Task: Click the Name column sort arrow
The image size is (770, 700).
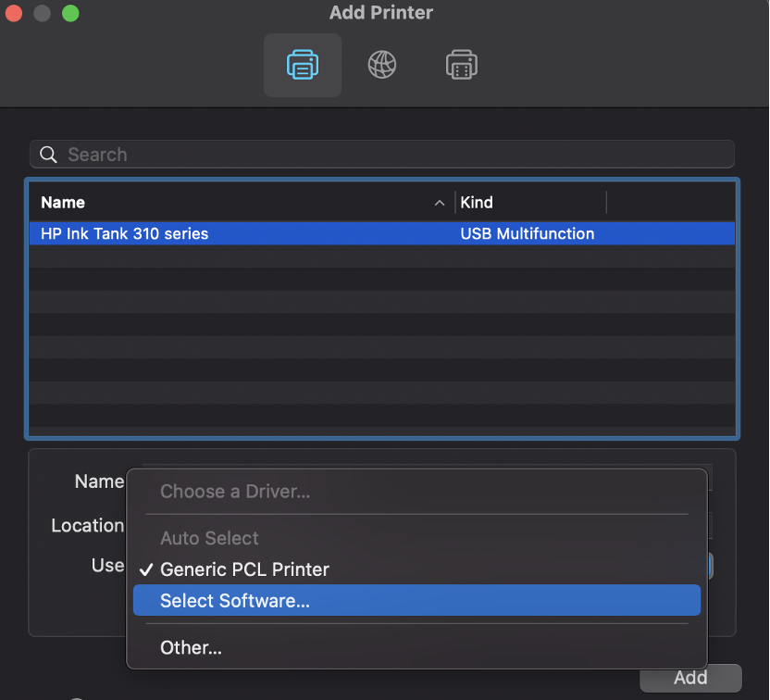Action: click(440, 203)
